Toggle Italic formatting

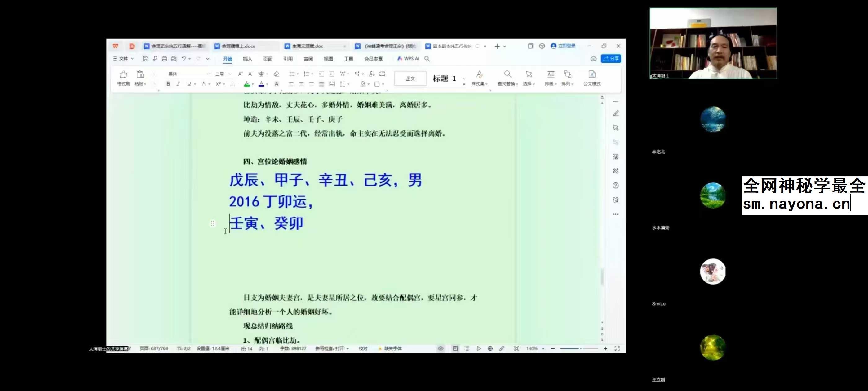[178, 84]
